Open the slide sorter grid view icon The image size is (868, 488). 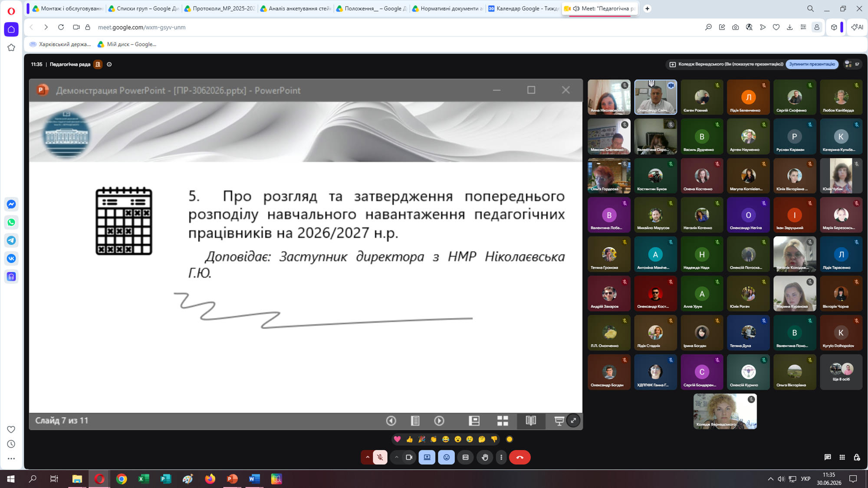point(503,420)
